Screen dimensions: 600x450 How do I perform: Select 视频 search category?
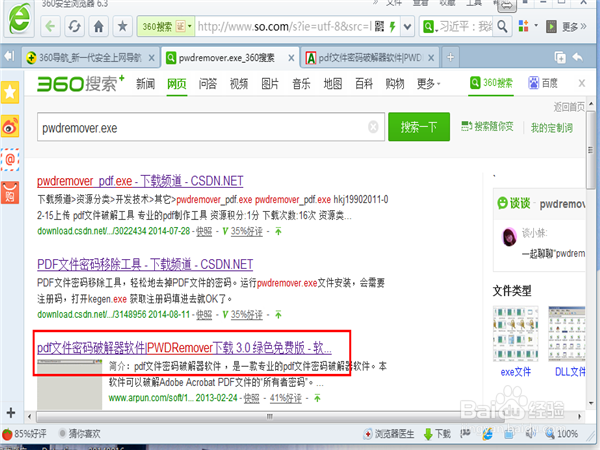click(239, 83)
